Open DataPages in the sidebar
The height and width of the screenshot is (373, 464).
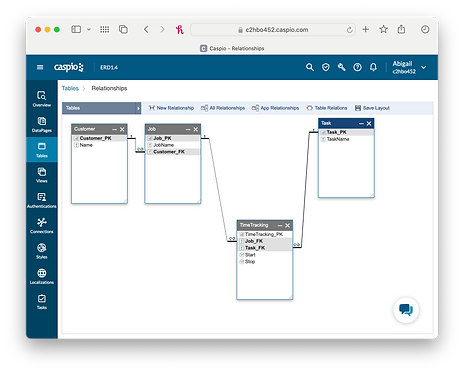tap(42, 124)
